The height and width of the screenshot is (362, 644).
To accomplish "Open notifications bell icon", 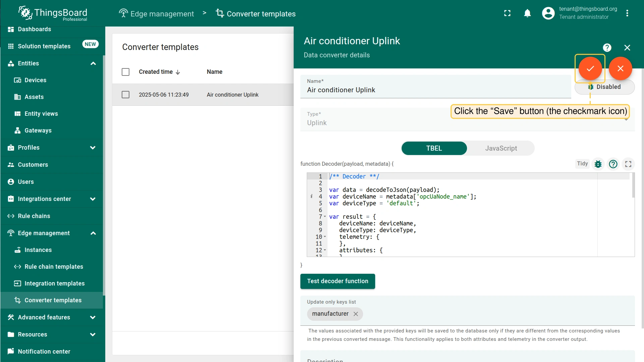I will pos(527,13).
